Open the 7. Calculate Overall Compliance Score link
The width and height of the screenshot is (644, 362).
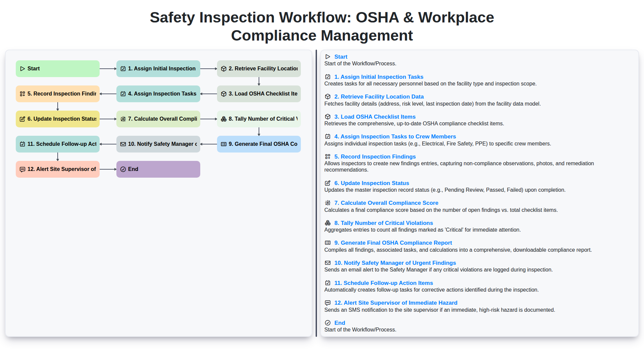pos(386,203)
